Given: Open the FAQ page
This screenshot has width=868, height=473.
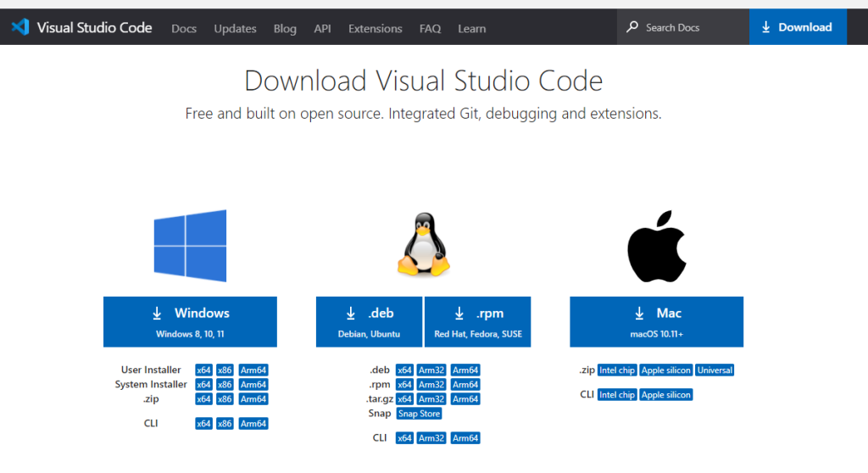Looking at the screenshot, I should point(430,28).
